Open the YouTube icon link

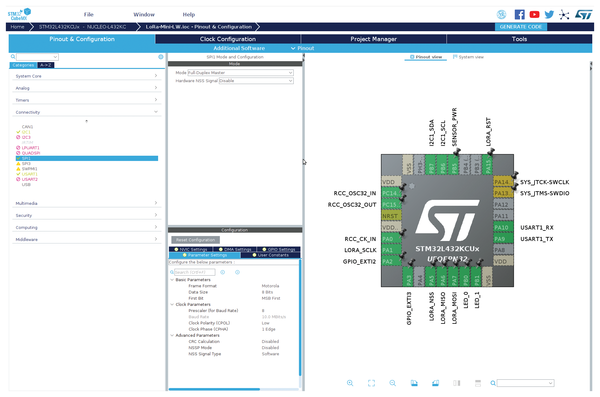click(x=534, y=15)
